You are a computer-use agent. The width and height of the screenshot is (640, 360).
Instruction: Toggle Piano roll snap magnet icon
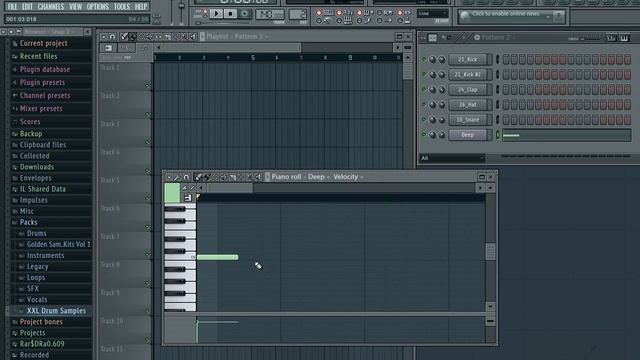point(186,177)
